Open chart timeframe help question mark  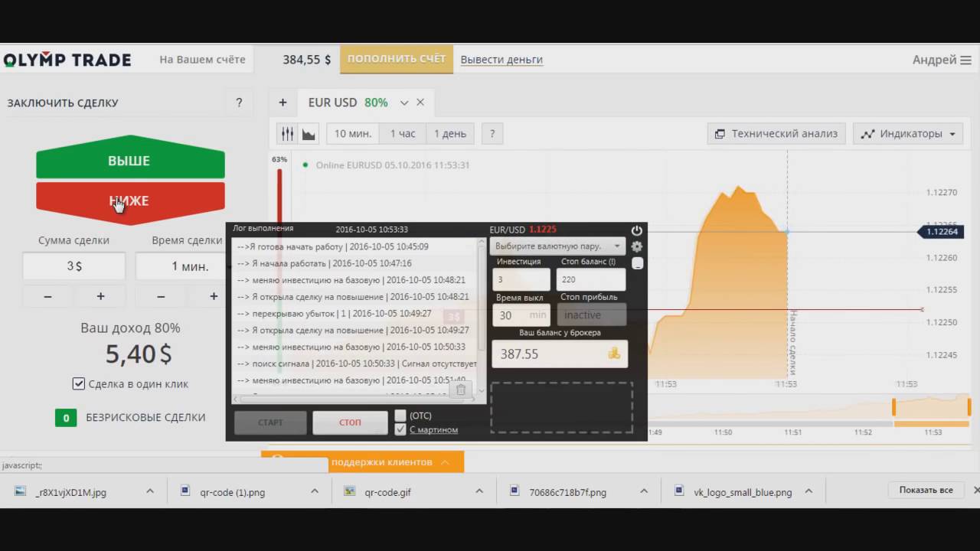(492, 134)
